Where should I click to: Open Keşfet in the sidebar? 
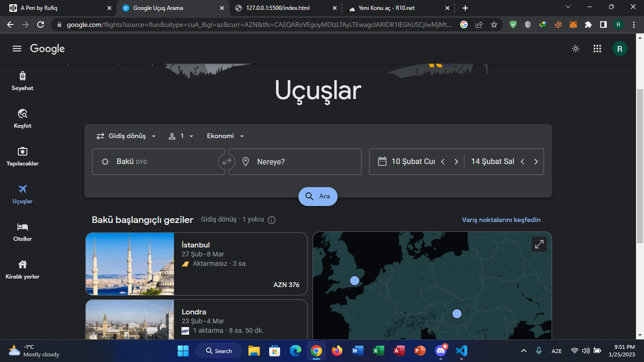pos(23,118)
